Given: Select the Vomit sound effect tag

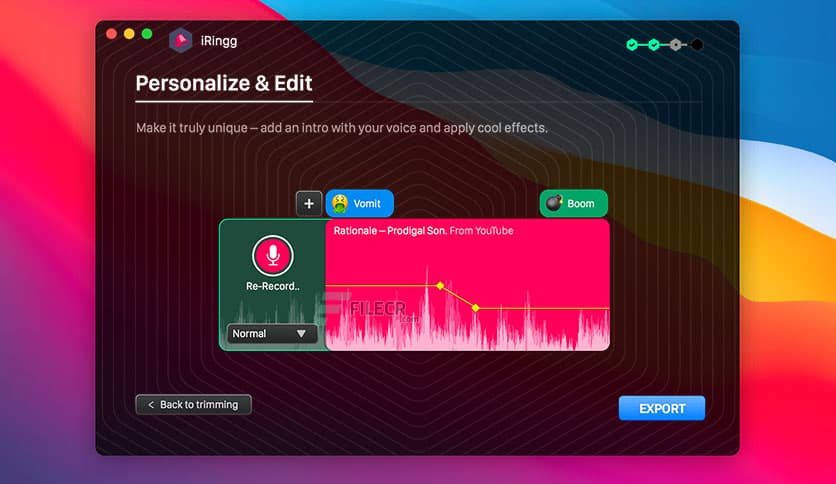Looking at the screenshot, I should tap(360, 203).
